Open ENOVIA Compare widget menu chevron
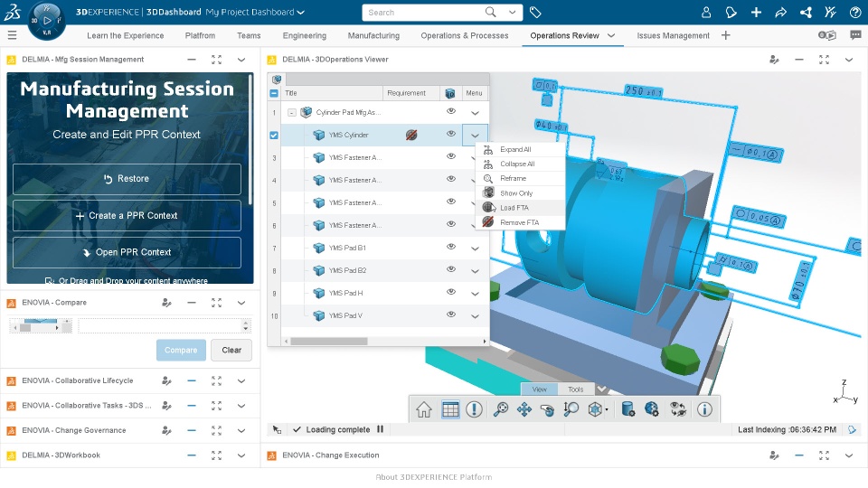 (241, 304)
